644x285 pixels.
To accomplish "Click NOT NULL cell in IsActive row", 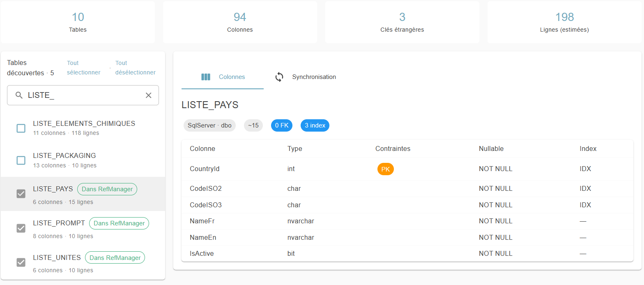I will (x=496, y=253).
